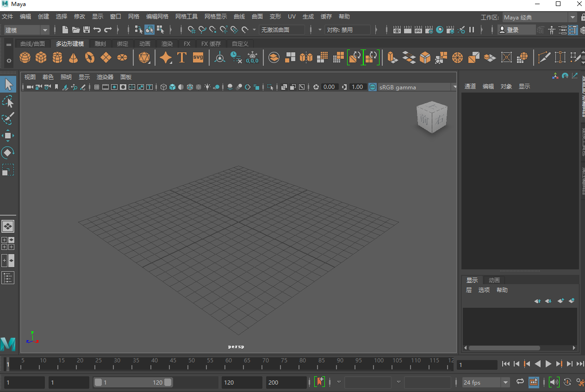The height and width of the screenshot is (392, 585).
Task: Create a polygon torus from the shelf
Action: tap(89, 57)
